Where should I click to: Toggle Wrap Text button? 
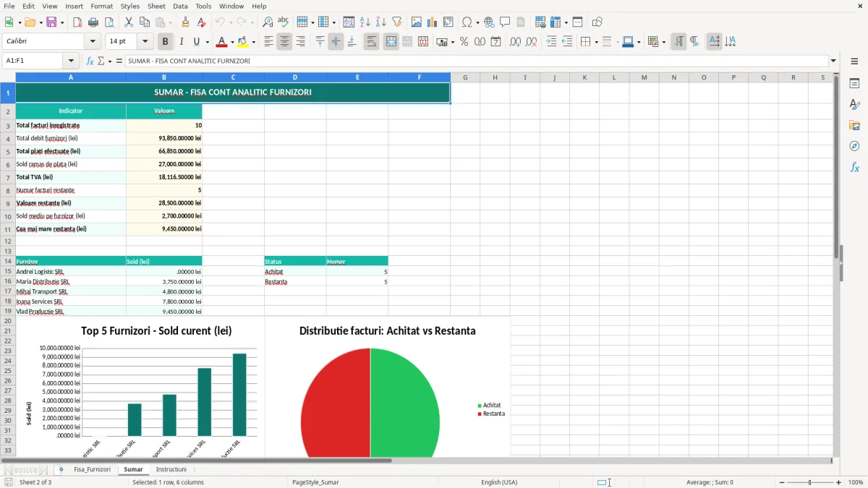(371, 42)
